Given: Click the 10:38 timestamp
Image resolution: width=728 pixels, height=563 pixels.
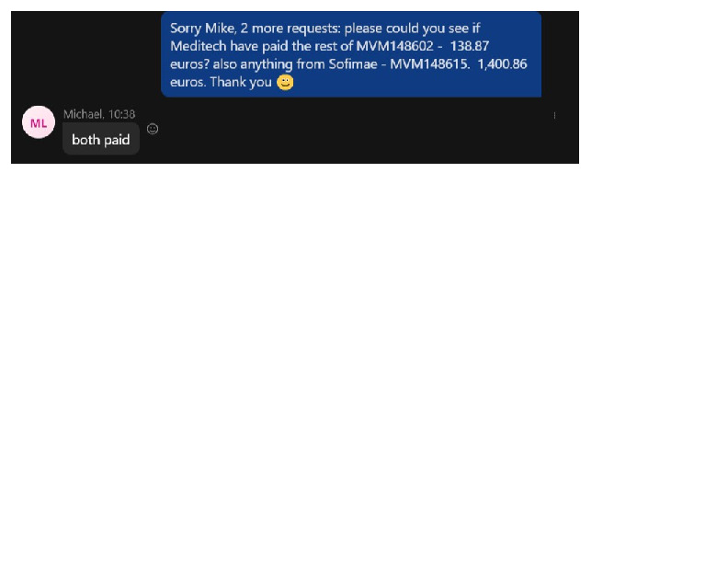Looking at the screenshot, I should [121, 114].
